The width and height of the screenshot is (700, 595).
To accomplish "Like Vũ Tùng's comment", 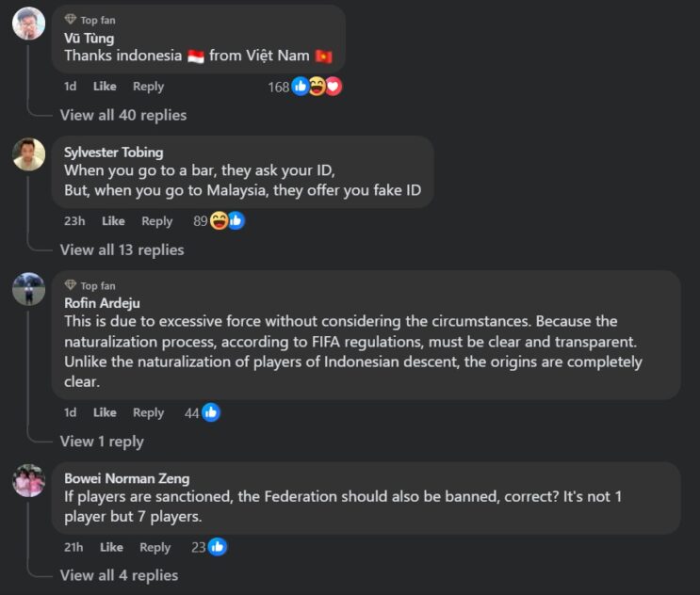I will click(x=105, y=87).
